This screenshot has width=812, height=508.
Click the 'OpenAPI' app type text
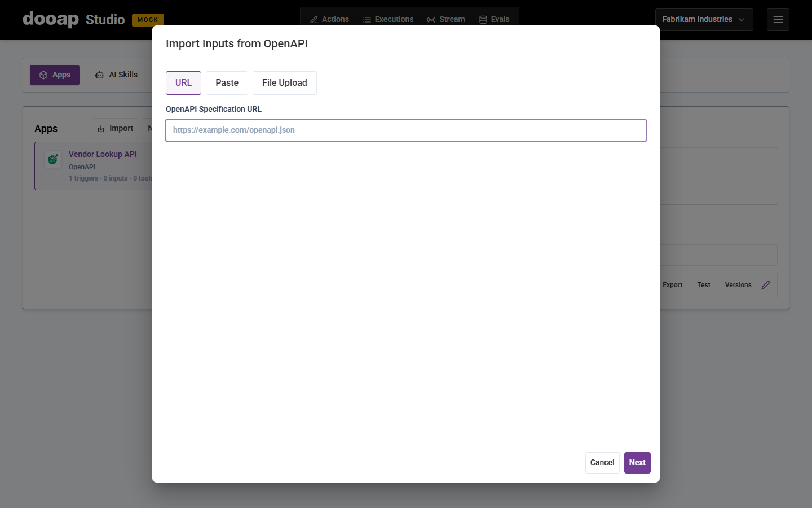tap(82, 167)
